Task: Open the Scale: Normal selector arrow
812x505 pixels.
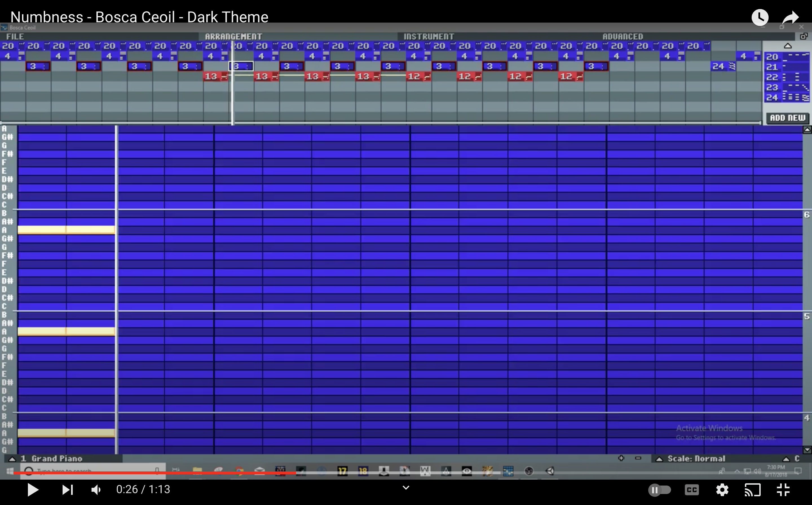Action: point(659,459)
